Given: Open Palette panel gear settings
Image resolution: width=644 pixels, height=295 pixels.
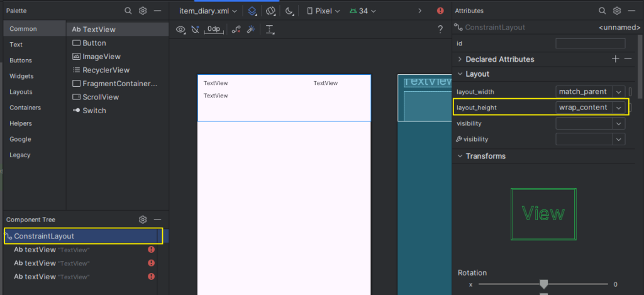Looking at the screenshot, I should click(143, 11).
